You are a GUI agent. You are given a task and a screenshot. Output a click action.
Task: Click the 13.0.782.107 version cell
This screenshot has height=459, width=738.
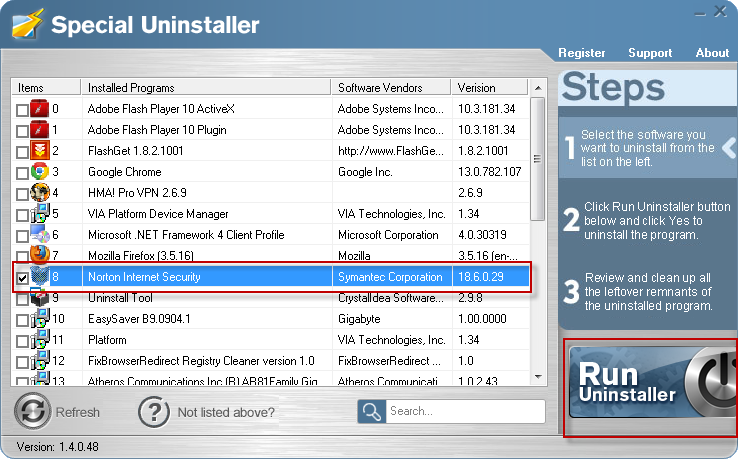pos(489,172)
